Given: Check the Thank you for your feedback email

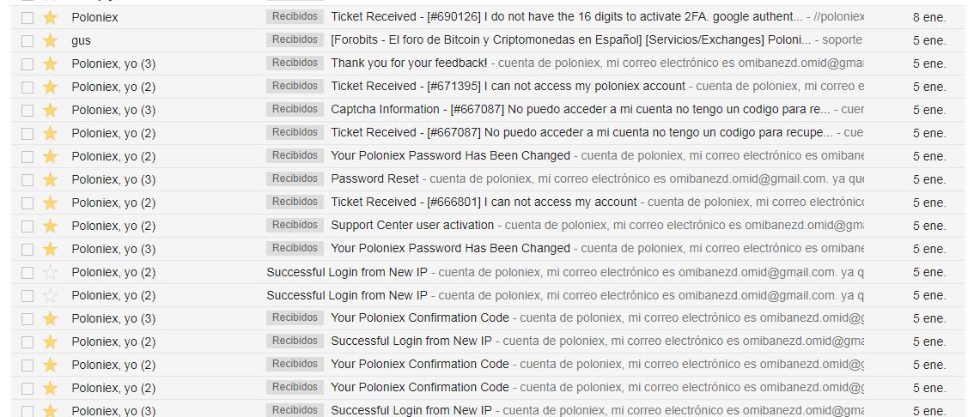Looking at the screenshot, I should pos(27,63).
